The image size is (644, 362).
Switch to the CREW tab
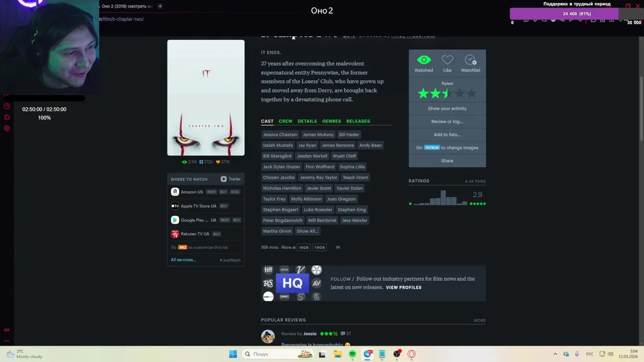coord(285,121)
